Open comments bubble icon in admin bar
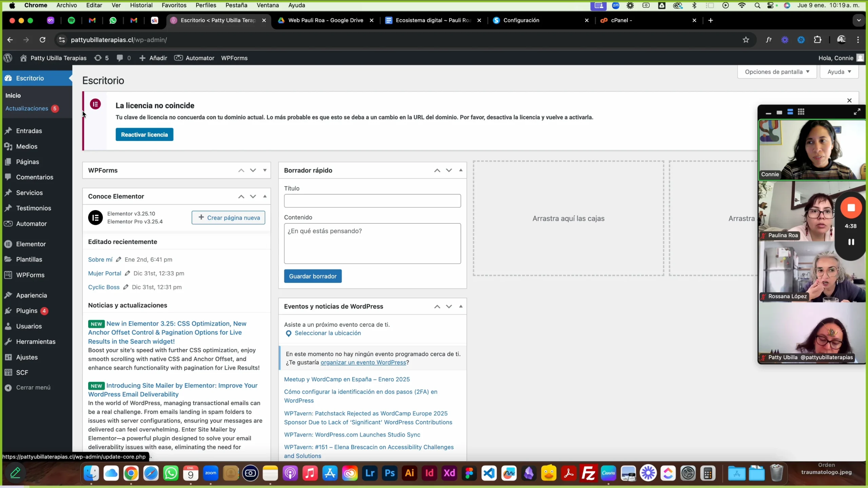Image resolution: width=868 pixels, height=488 pixels. click(123, 58)
